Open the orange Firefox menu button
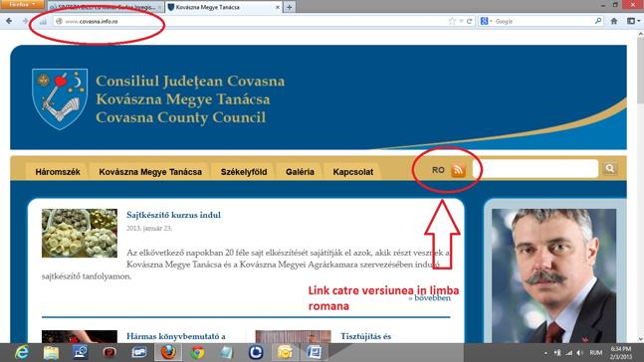644x362 pixels. pos(22,5)
